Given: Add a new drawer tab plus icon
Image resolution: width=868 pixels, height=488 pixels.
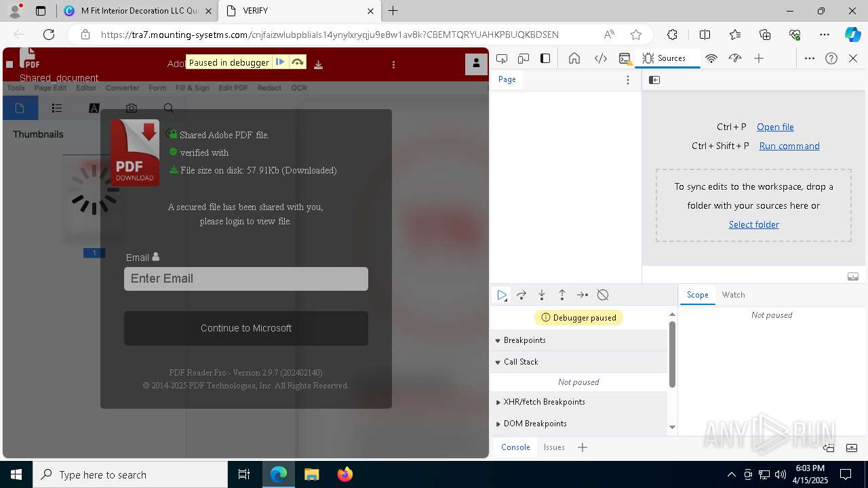Looking at the screenshot, I should tap(583, 447).
